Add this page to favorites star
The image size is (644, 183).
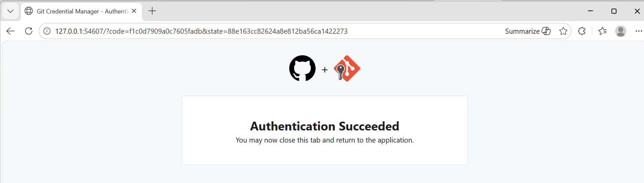click(563, 31)
